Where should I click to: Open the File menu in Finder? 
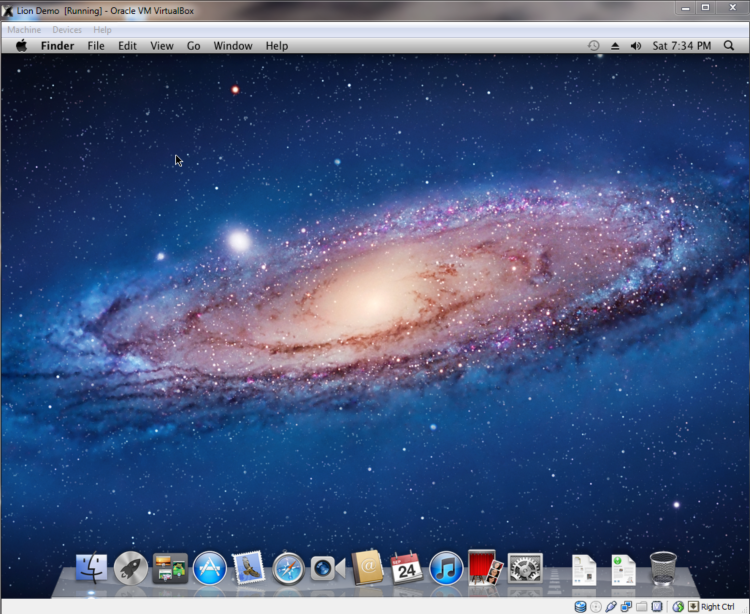96,46
